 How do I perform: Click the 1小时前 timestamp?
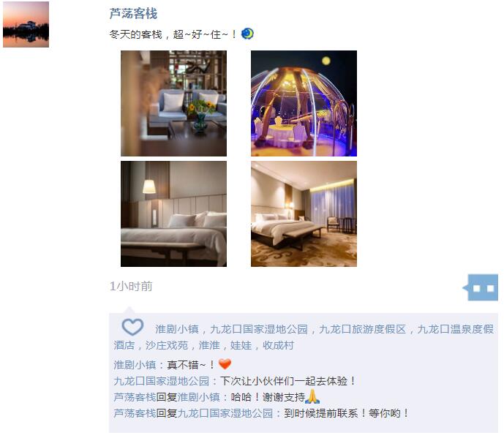click(x=131, y=287)
